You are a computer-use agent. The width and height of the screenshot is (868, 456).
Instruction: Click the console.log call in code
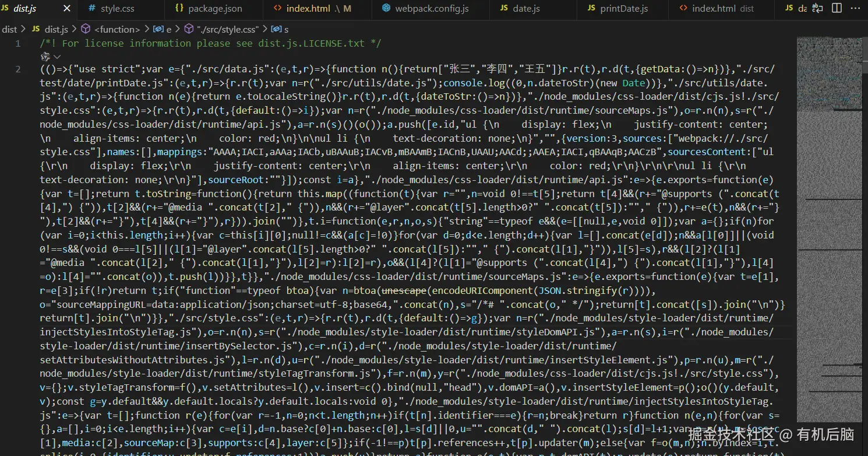477,83
